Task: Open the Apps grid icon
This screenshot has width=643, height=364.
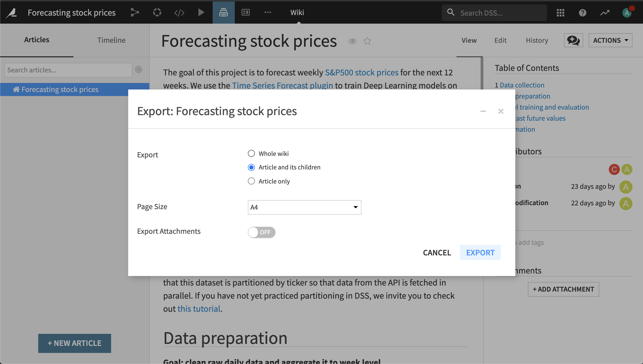Action: pyautogui.click(x=560, y=12)
